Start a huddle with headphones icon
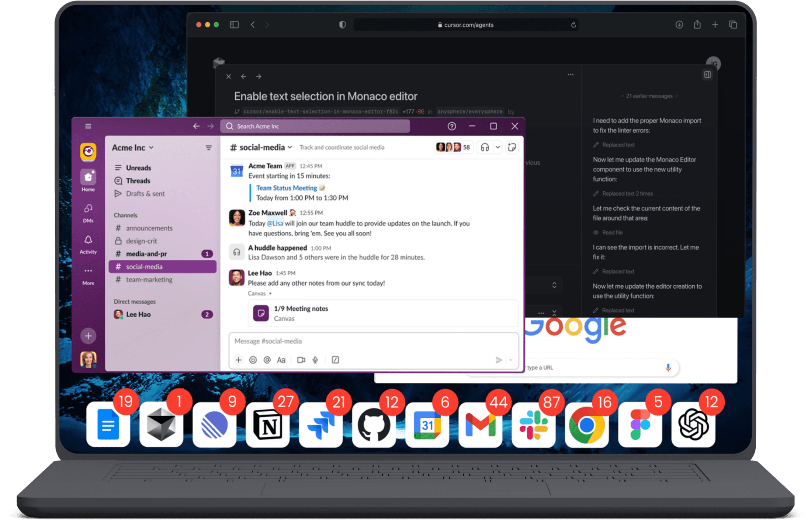 tap(485, 148)
